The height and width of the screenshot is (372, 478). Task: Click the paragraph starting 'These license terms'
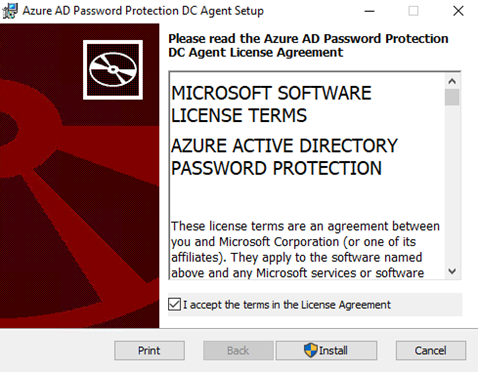click(x=305, y=249)
